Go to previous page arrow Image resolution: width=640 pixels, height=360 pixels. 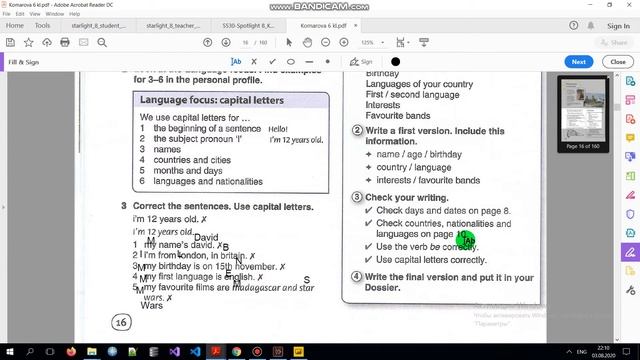pyautogui.click(x=207, y=42)
